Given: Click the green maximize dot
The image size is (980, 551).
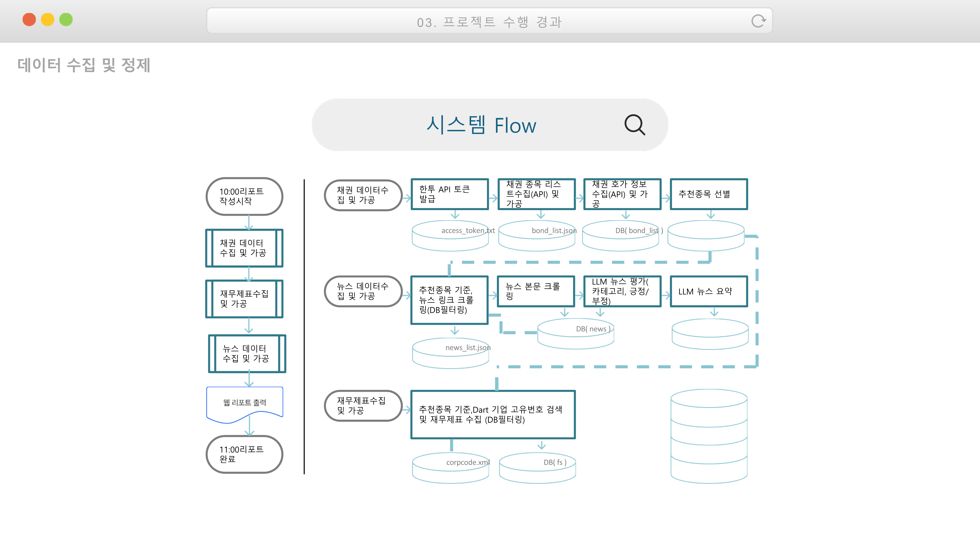Looking at the screenshot, I should coord(66,19).
